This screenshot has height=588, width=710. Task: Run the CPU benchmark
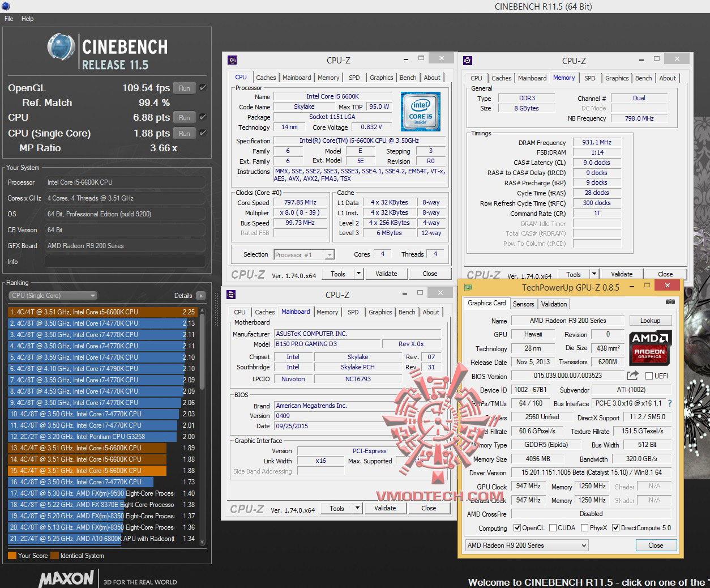point(185,117)
